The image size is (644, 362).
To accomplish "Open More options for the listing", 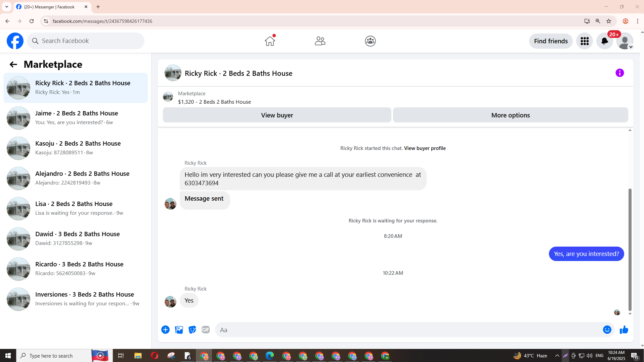I will (x=511, y=115).
